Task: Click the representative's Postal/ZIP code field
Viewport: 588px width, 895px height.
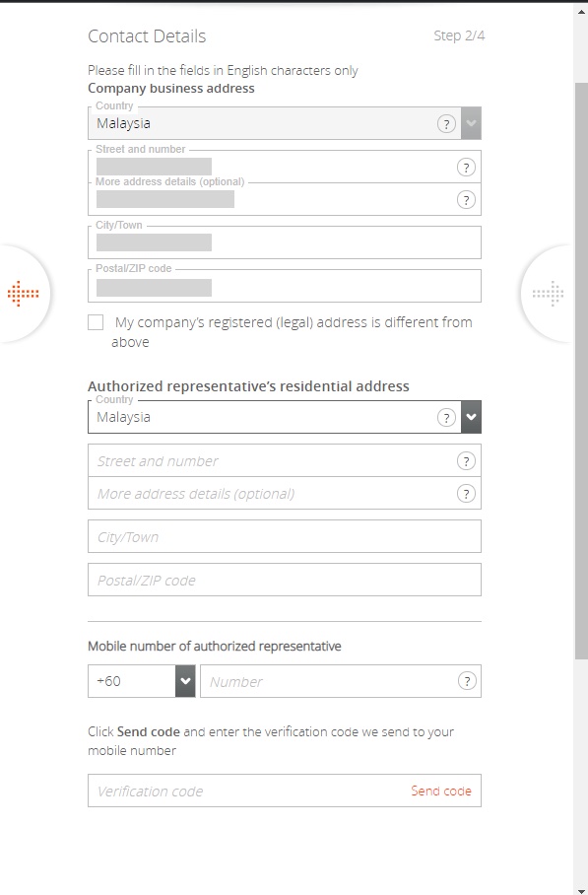Action: click(x=285, y=580)
